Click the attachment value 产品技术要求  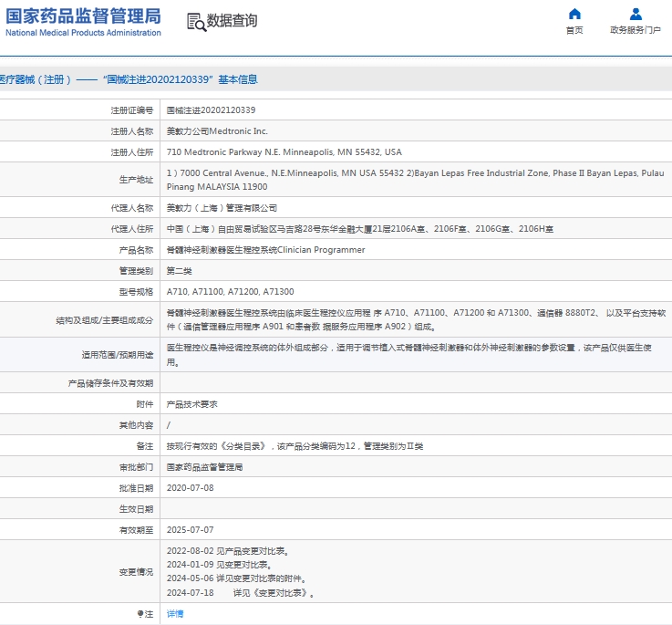pyautogui.click(x=192, y=404)
